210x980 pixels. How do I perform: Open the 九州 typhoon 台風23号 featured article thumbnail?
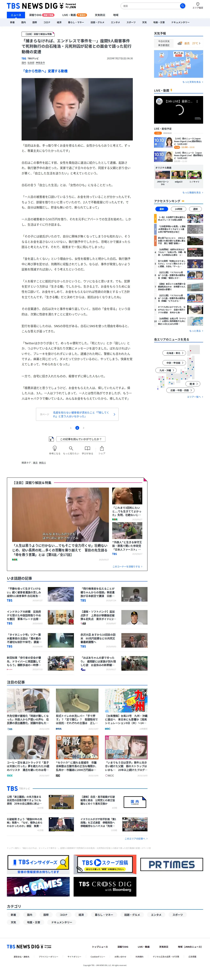click(126, 700)
